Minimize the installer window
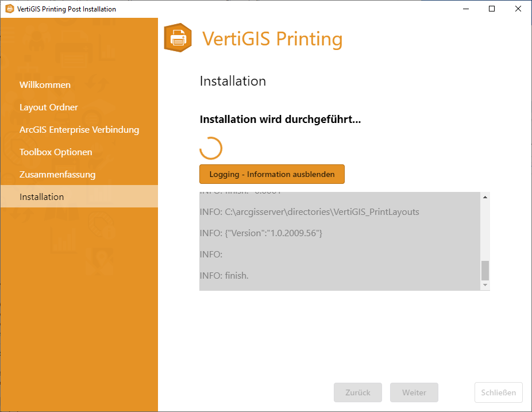Viewport: 532px width, 412px height. (x=465, y=9)
